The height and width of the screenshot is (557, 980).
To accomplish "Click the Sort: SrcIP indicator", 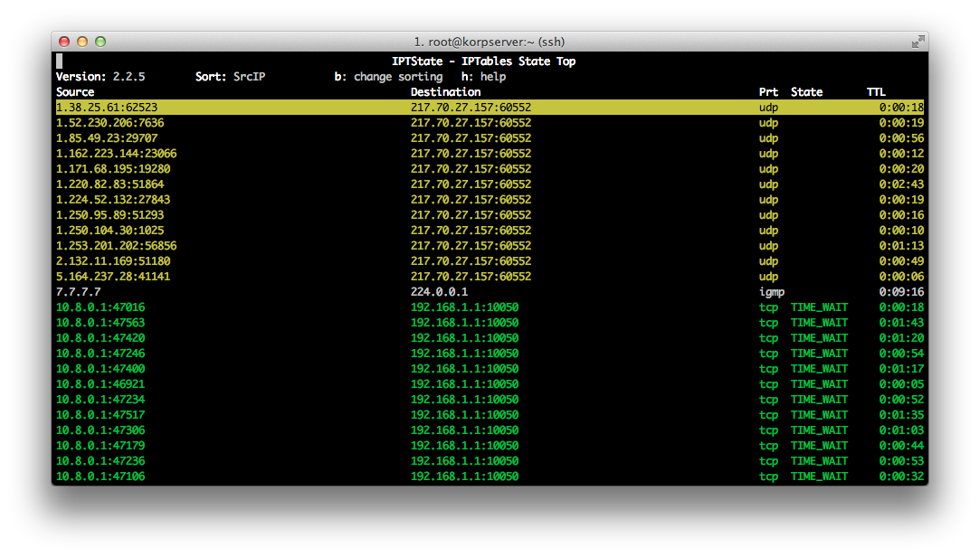I will [x=230, y=77].
